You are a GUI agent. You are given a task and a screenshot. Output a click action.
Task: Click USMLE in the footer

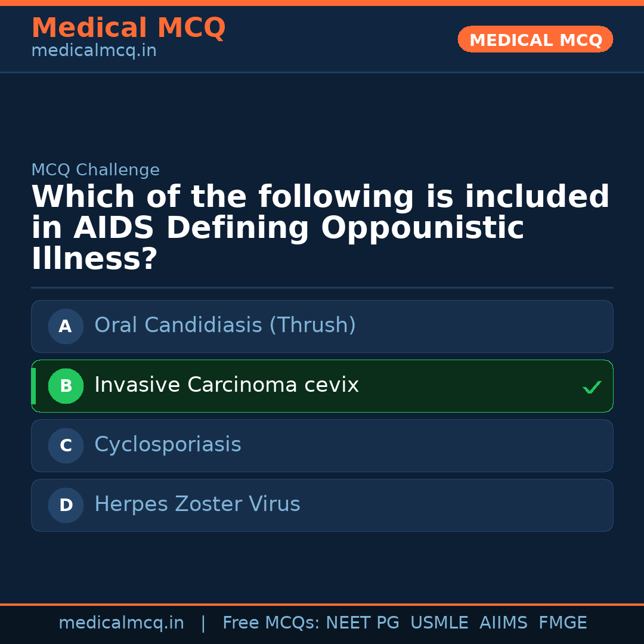click(x=439, y=623)
